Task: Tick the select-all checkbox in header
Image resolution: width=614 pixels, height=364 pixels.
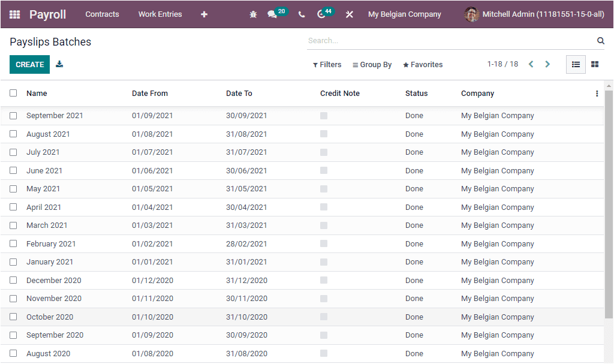Action: tap(13, 94)
